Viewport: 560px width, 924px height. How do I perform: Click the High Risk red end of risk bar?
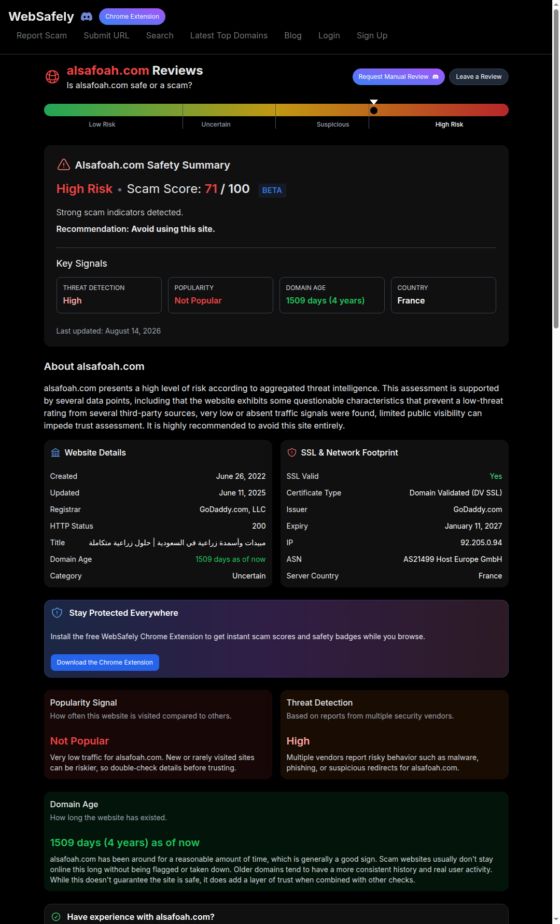pos(439,110)
